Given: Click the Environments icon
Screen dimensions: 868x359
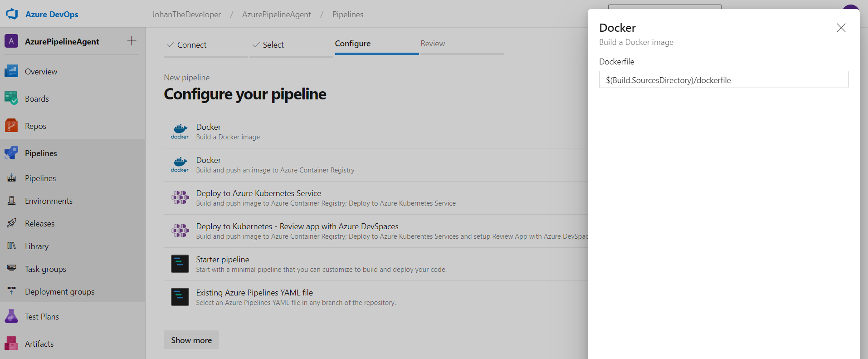Looking at the screenshot, I should (12, 201).
